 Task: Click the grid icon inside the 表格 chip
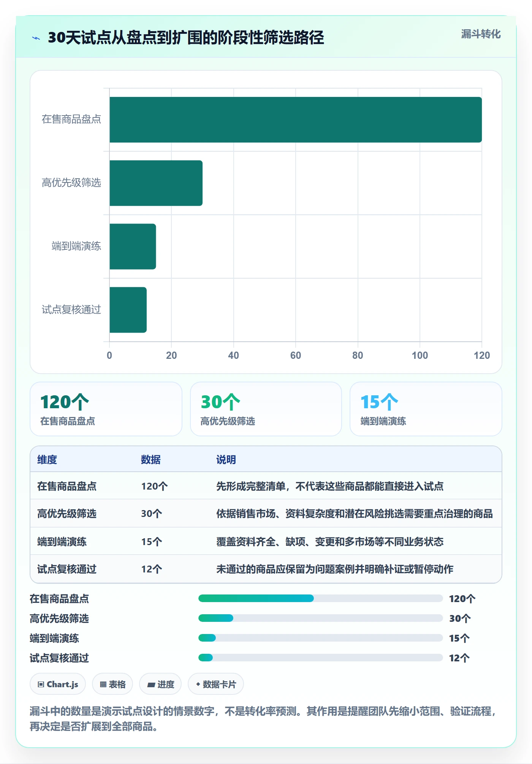[103, 685]
